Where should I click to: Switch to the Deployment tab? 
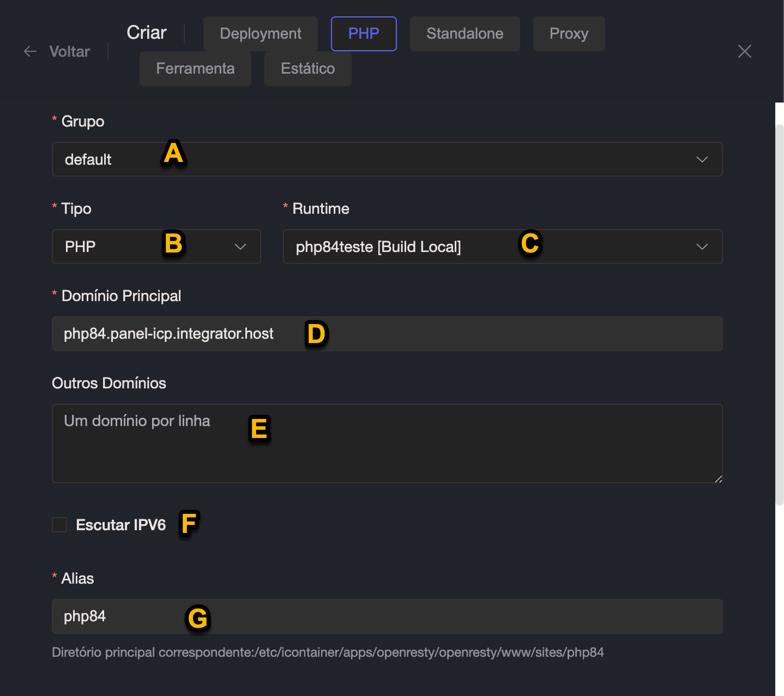[x=260, y=34]
